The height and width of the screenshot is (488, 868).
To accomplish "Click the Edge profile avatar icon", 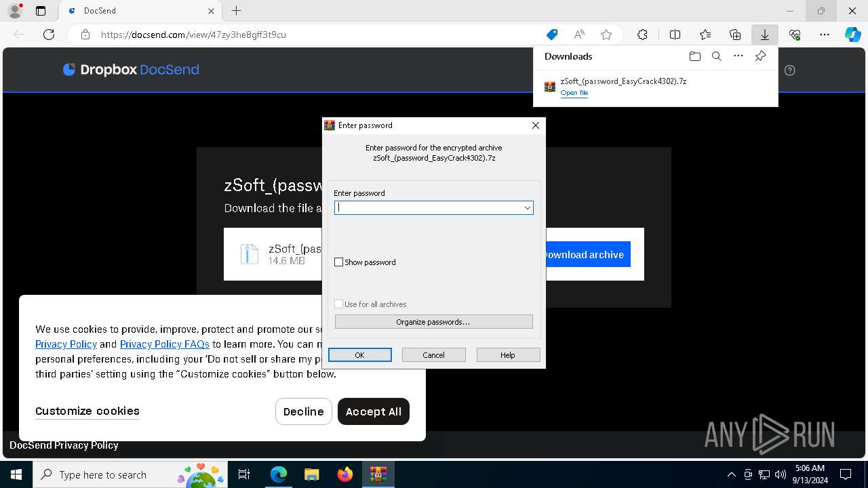I will click(15, 11).
